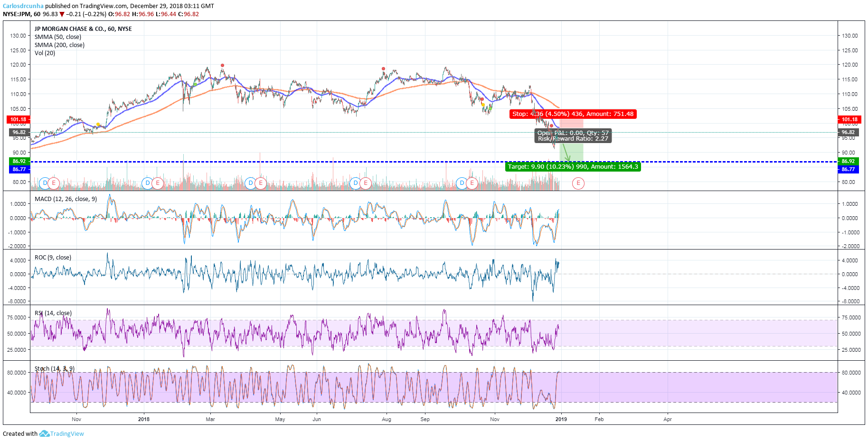Show the dividend D marker for July 2018
The width and height of the screenshot is (868, 442).
(x=356, y=183)
